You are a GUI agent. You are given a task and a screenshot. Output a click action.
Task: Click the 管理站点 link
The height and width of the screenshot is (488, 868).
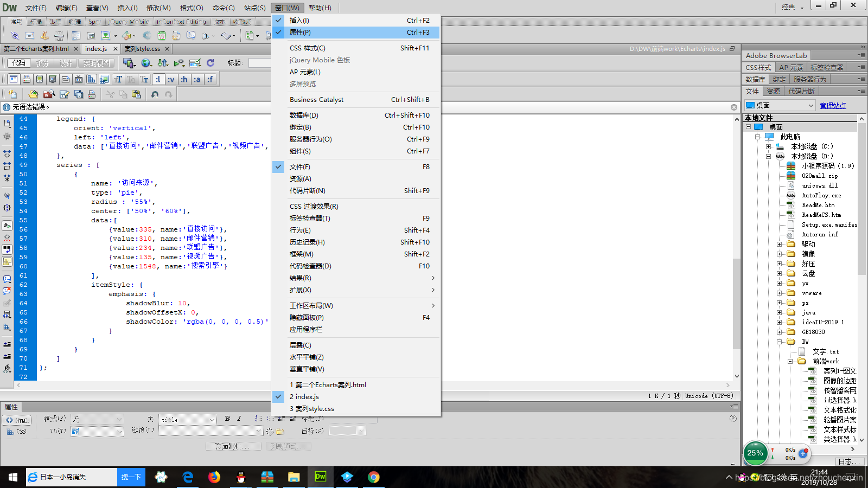pyautogui.click(x=833, y=106)
